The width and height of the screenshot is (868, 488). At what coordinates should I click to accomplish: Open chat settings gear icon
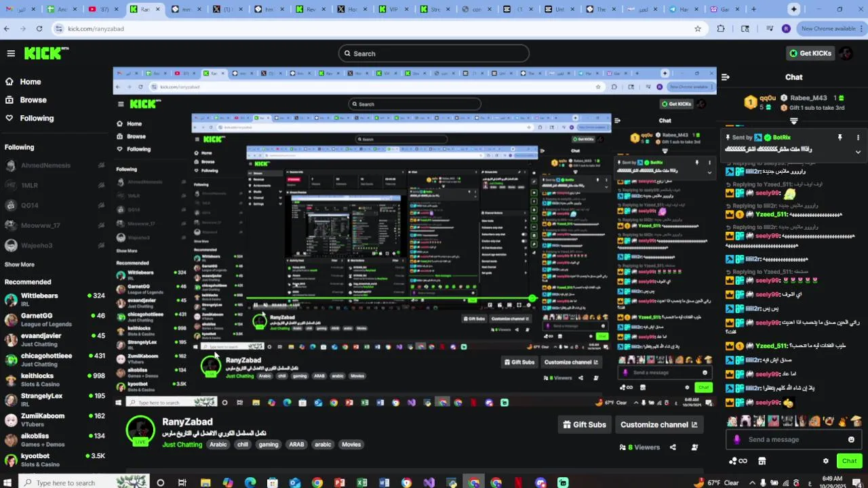tap(825, 461)
